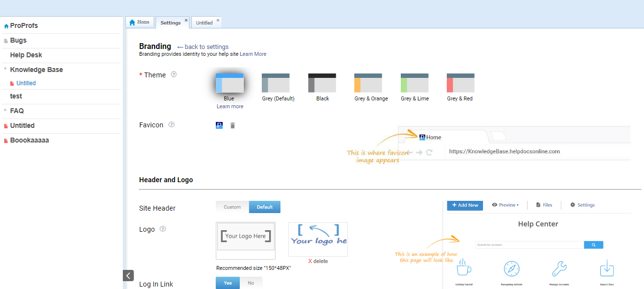
Task: Choose the Black theme swatch
Action: pyautogui.click(x=322, y=83)
